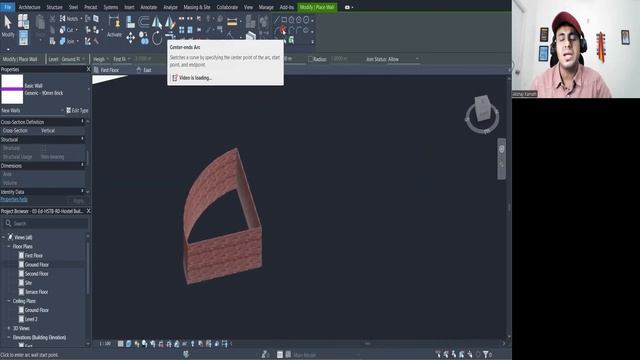This screenshot has height=360, width=640.
Task: Click the Array tool icon
Action: pyautogui.click(x=182, y=30)
